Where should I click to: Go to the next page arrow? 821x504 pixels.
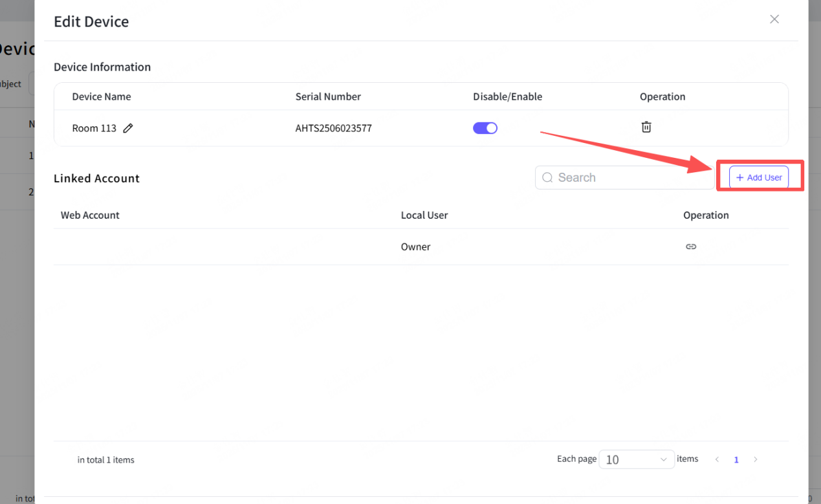click(755, 459)
